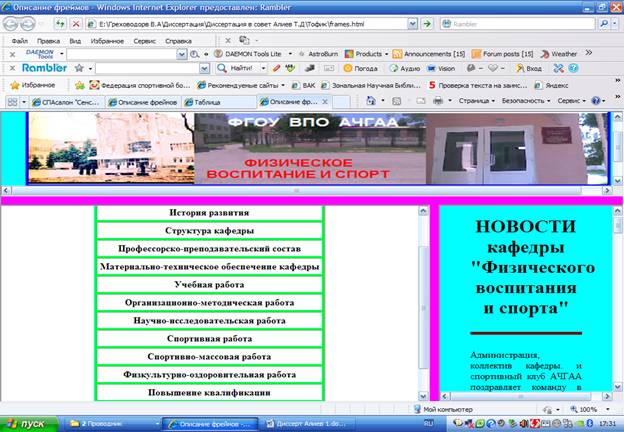Click the Rambler toolbar highlighter pencil icon
The width and height of the screenshot is (624, 432).
coord(276,68)
